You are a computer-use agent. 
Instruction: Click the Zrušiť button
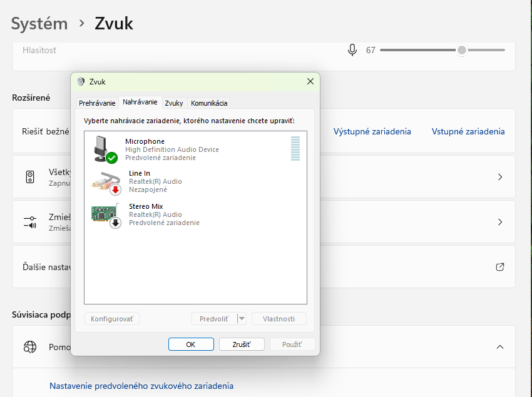click(242, 344)
